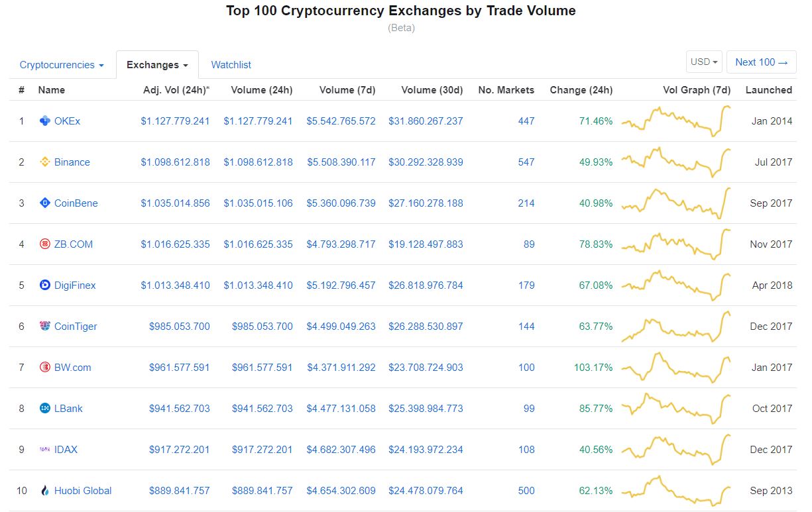The height and width of the screenshot is (512, 812).
Task: View OKEx 7-day volume graph
Action: 676,121
